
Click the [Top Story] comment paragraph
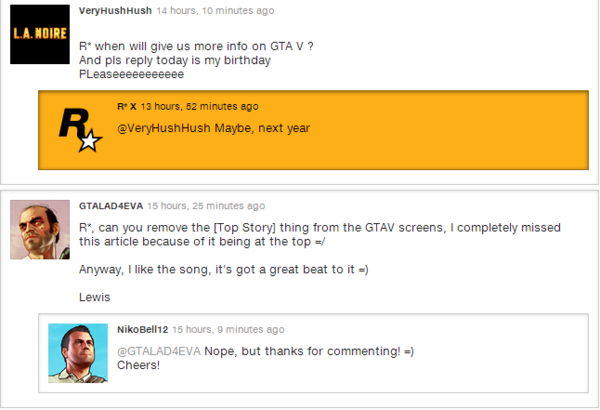[x=320, y=235]
